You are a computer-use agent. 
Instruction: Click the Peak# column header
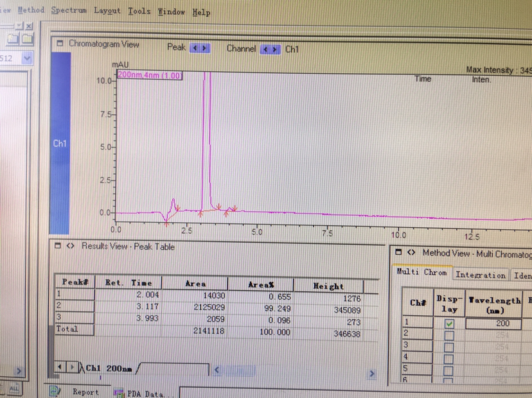[x=75, y=282]
